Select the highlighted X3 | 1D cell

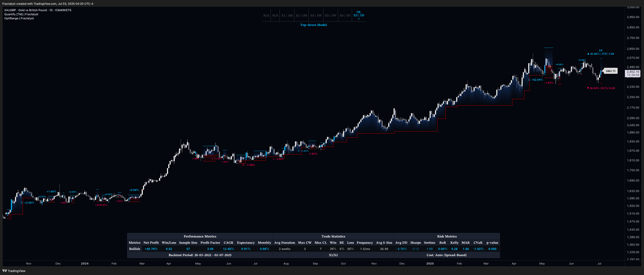click(x=359, y=15)
